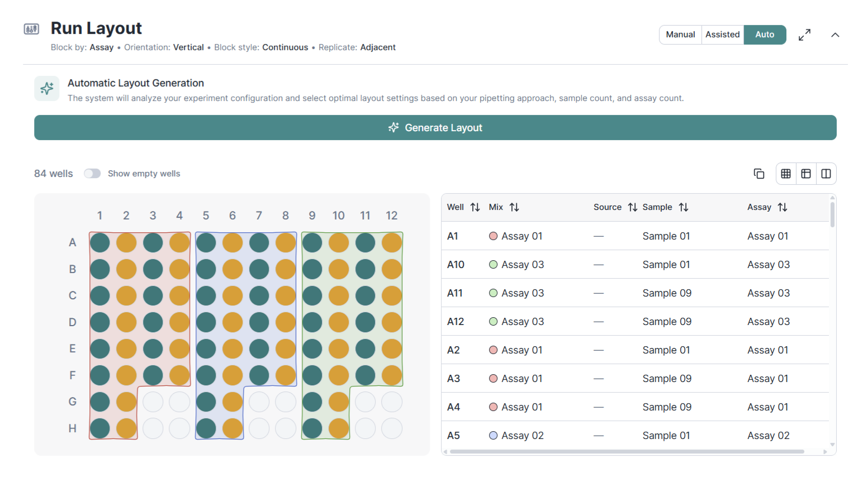Click the sparkle Automatic Layout Generation icon
The width and height of the screenshot is (868, 487).
47,88
